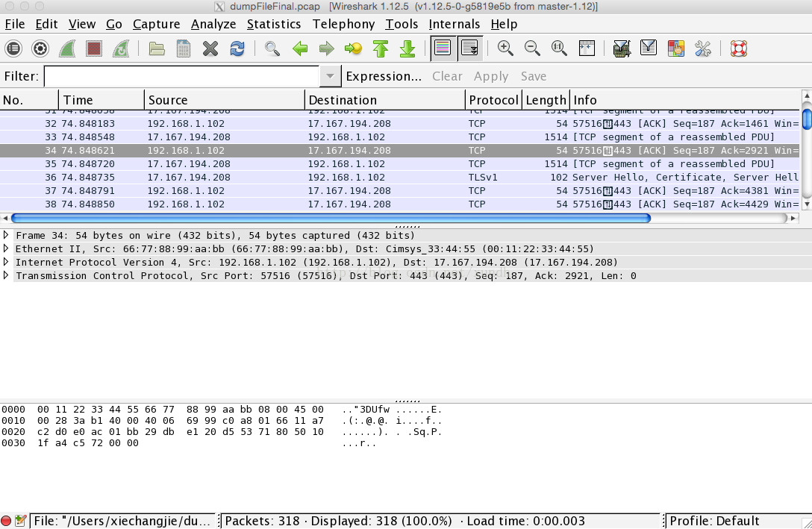Edit coloring rules icon
This screenshot has height=529, width=812.
(676, 48)
